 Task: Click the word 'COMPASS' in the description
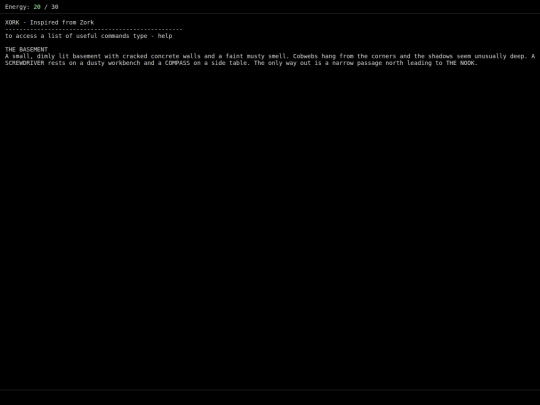coord(177,63)
